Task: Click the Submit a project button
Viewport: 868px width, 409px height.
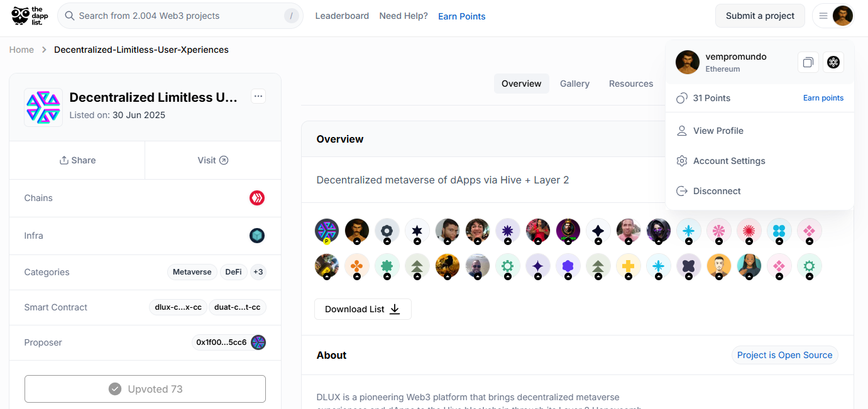Action: pos(761,16)
